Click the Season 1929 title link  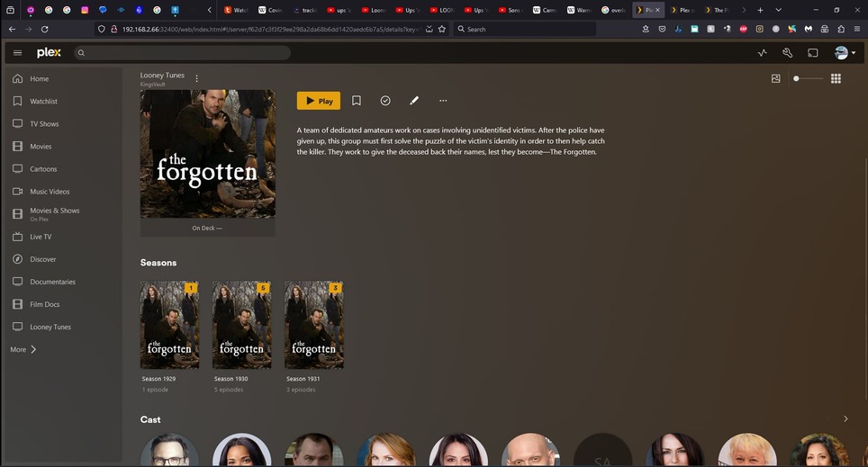click(x=158, y=379)
